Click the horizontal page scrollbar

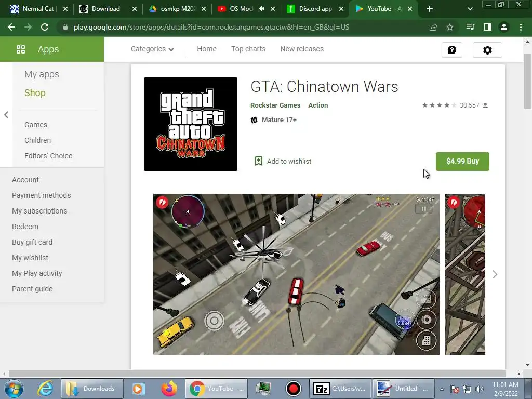tap(257, 374)
